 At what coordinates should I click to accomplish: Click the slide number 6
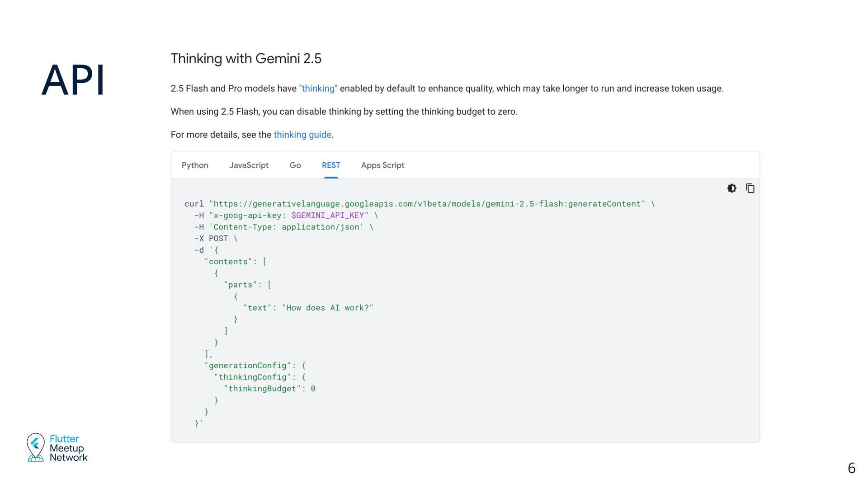(x=851, y=468)
